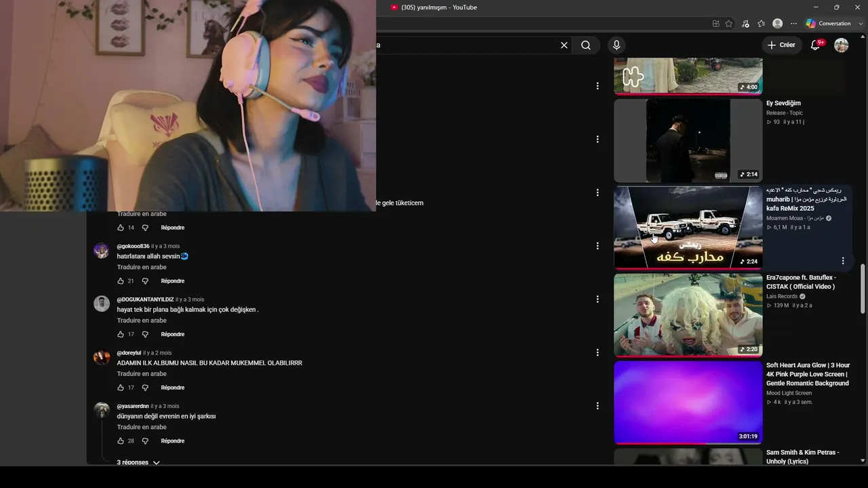Click the Créer create button
The width and height of the screenshot is (868, 488).
782,45
